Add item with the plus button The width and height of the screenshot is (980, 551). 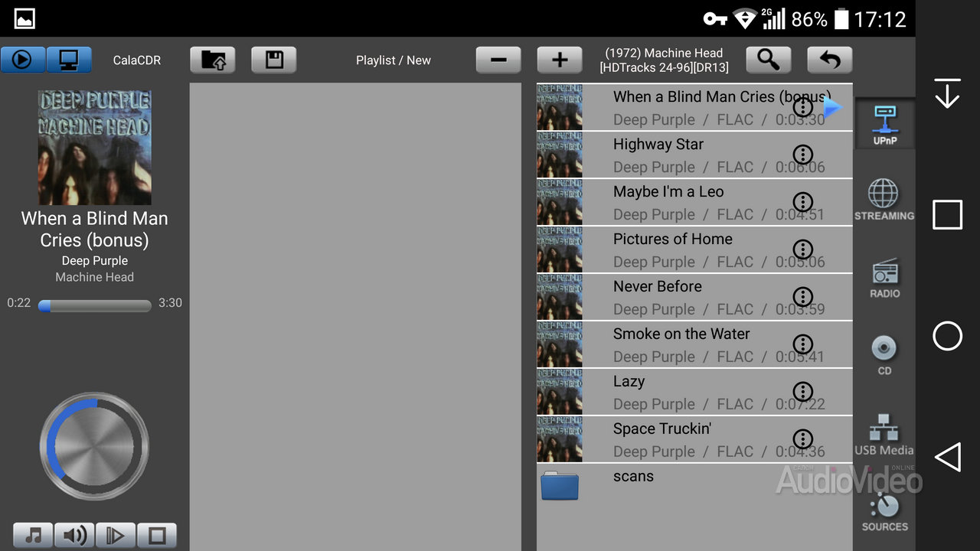point(560,60)
